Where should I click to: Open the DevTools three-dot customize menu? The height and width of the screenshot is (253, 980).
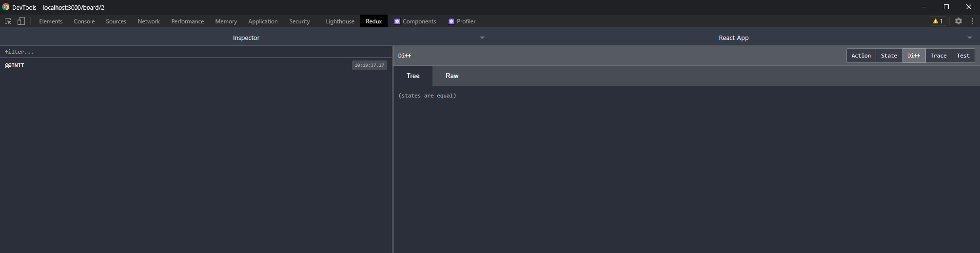point(972,21)
